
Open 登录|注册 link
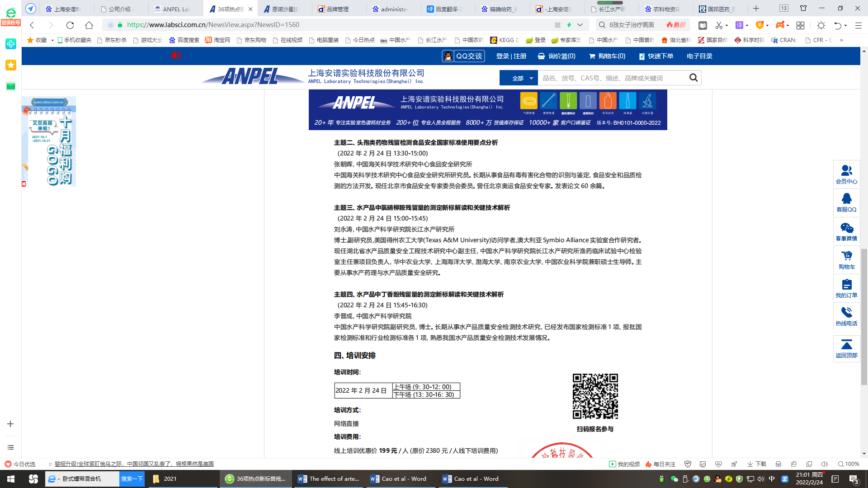pyautogui.click(x=511, y=56)
